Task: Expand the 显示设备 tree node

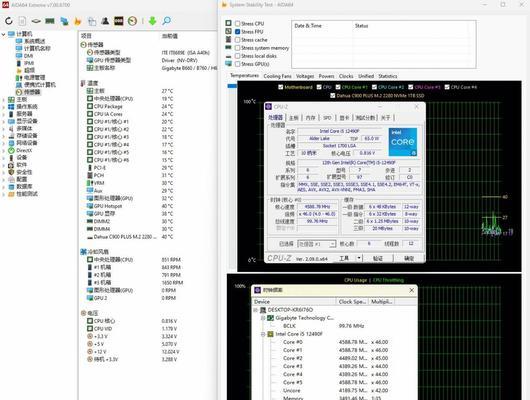Action: pos(3,121)
